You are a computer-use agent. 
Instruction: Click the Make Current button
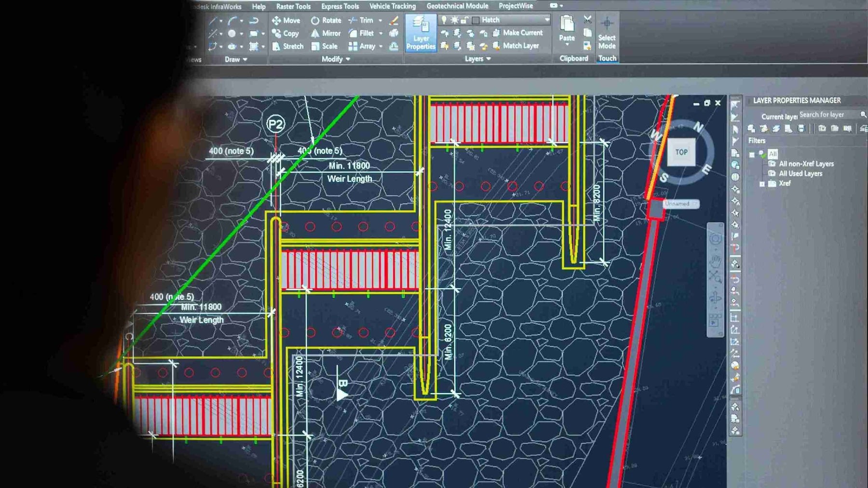pyautogui.click(x=517, y=33)
